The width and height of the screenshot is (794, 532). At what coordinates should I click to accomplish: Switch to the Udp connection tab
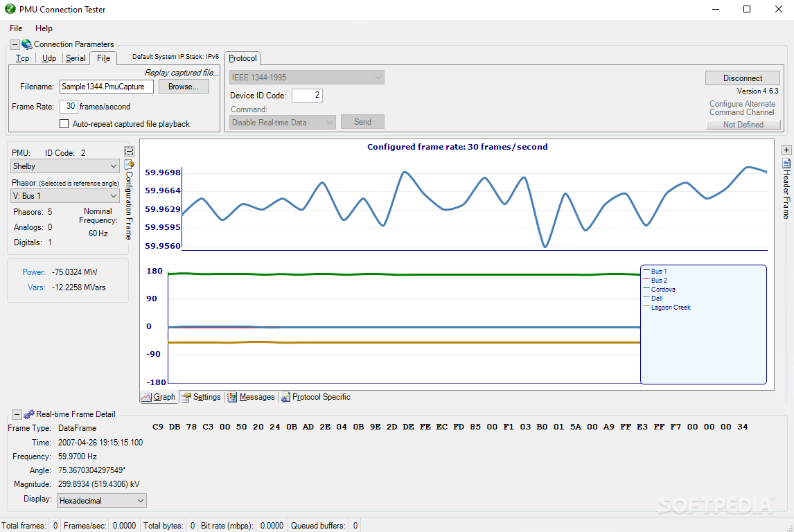(49, 58)
